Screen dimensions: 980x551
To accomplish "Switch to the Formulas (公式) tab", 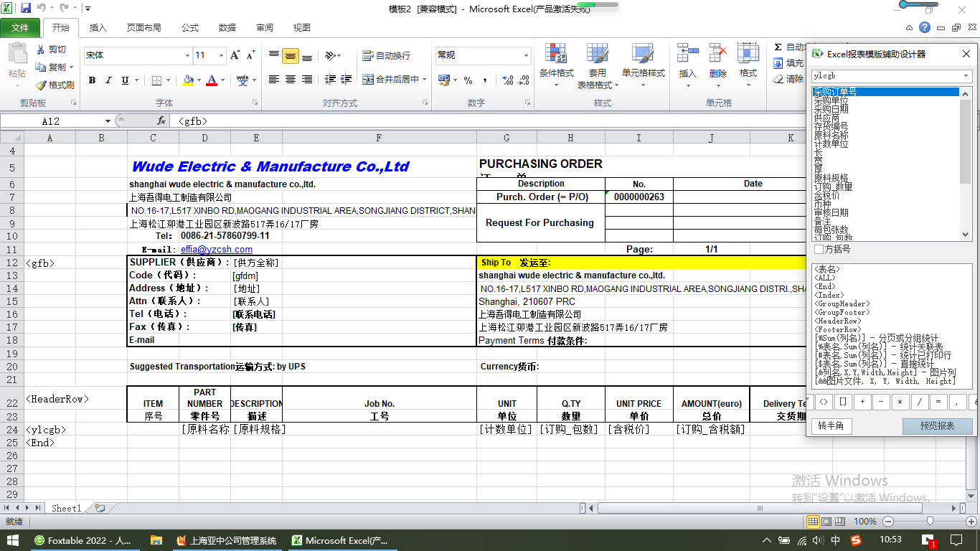I will 190,28.
